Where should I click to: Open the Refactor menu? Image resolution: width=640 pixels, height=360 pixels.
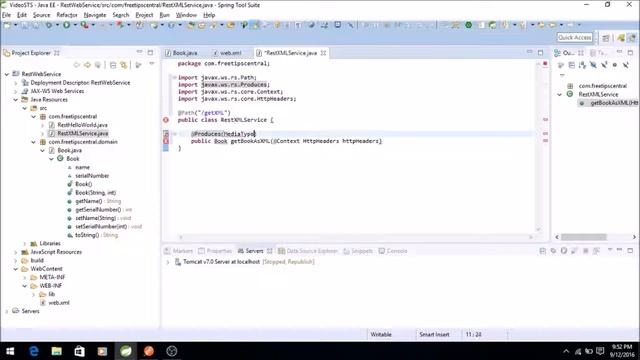[67, 15]
